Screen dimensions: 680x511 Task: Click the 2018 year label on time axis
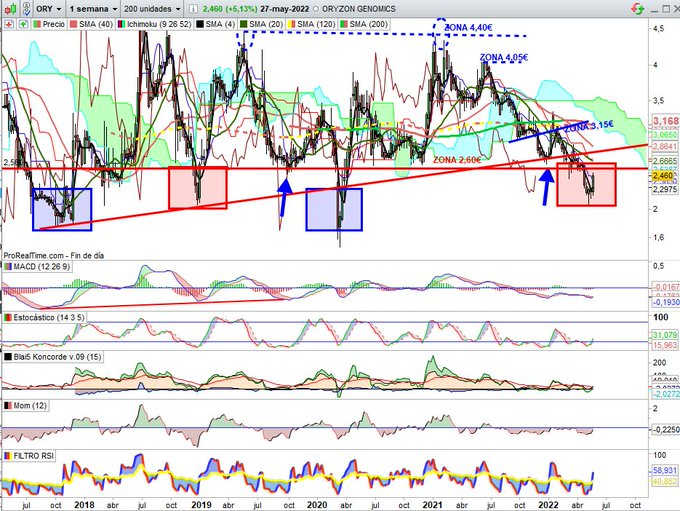pos(84,505)
